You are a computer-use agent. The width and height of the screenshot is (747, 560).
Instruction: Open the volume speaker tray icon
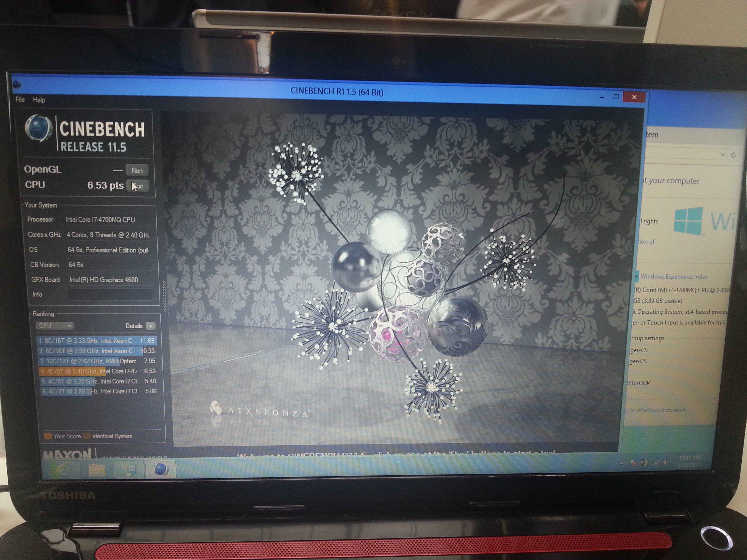[666, 462]
